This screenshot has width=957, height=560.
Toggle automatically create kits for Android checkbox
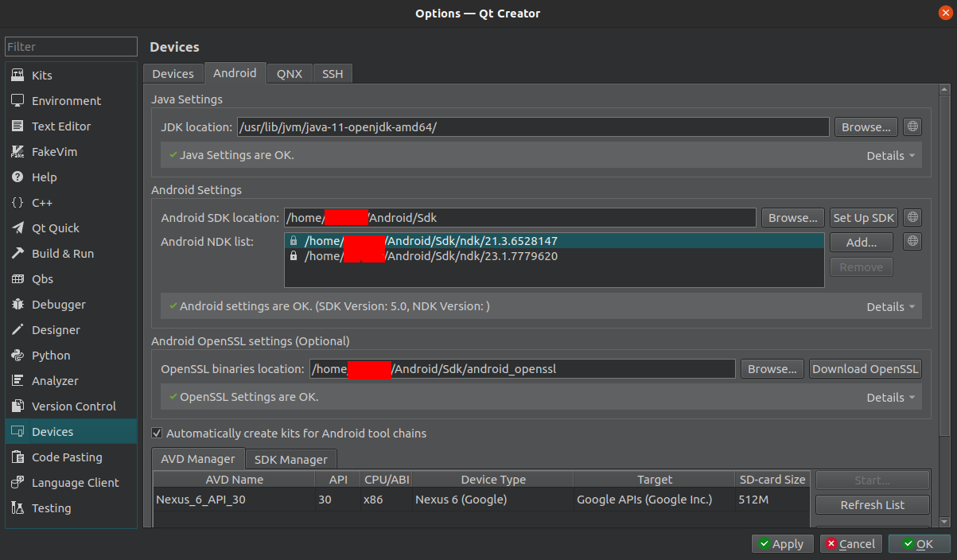tap(157, 434)
